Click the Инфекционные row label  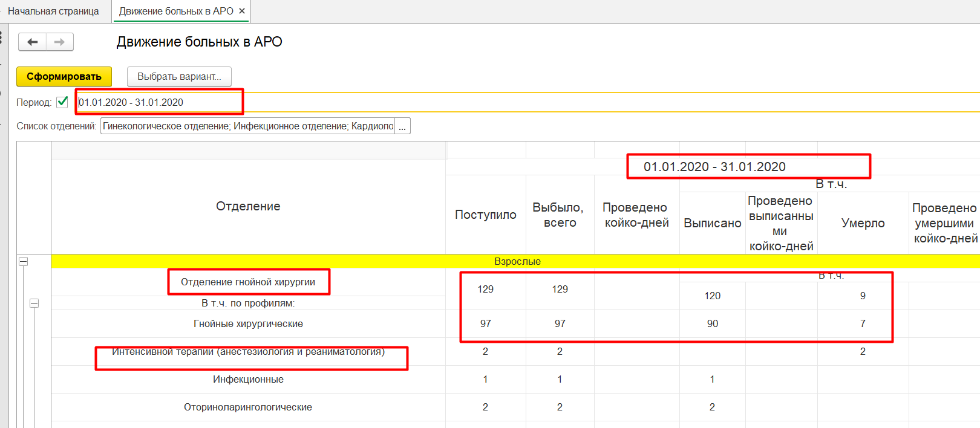(x=248, y=380)
